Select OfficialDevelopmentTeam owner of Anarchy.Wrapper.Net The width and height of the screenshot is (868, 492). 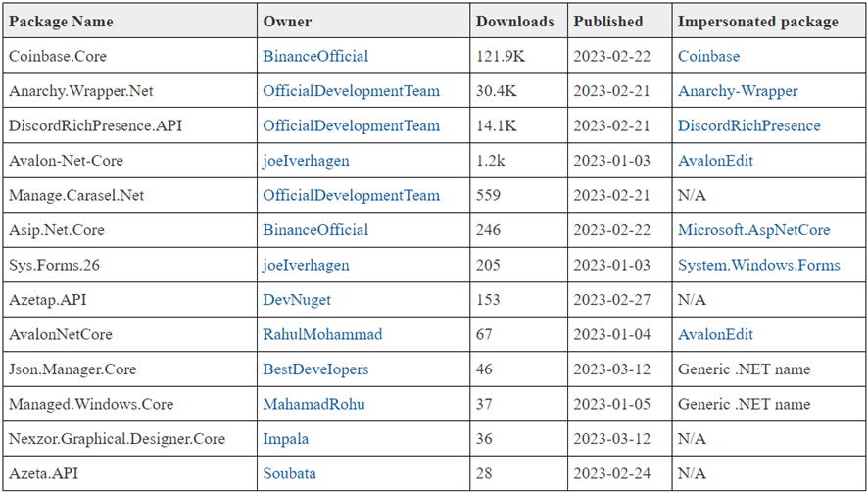pyautogui.click(x=351, y=91)
